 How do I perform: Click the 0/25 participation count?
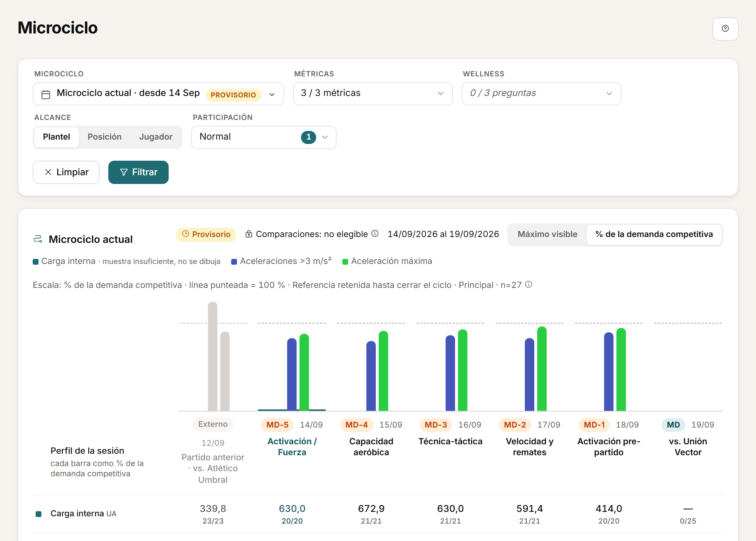688,521
